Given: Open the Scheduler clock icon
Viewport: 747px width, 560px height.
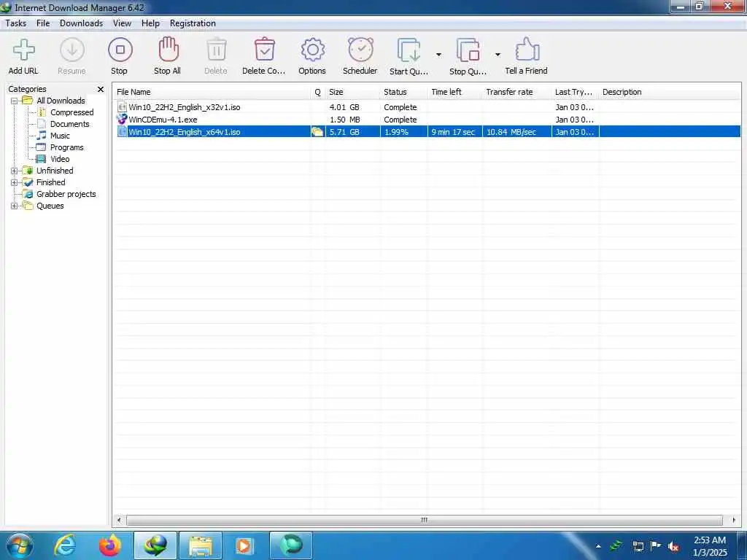Looking at the screenshot, I should 360,50.
